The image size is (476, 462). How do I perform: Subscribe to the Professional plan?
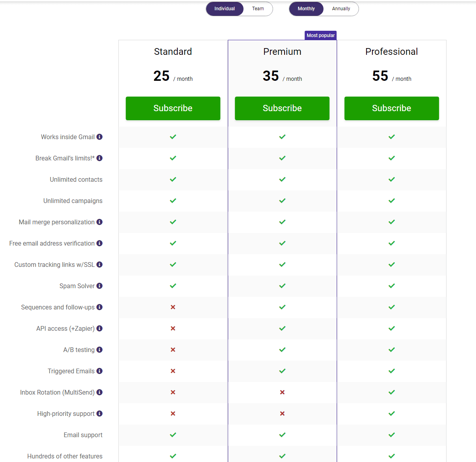391,108
